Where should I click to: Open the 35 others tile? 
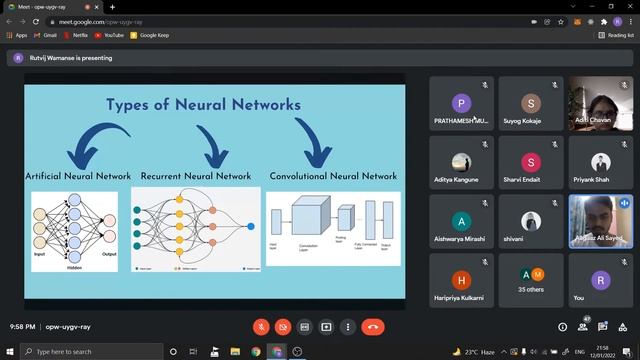tap(531, 280)
